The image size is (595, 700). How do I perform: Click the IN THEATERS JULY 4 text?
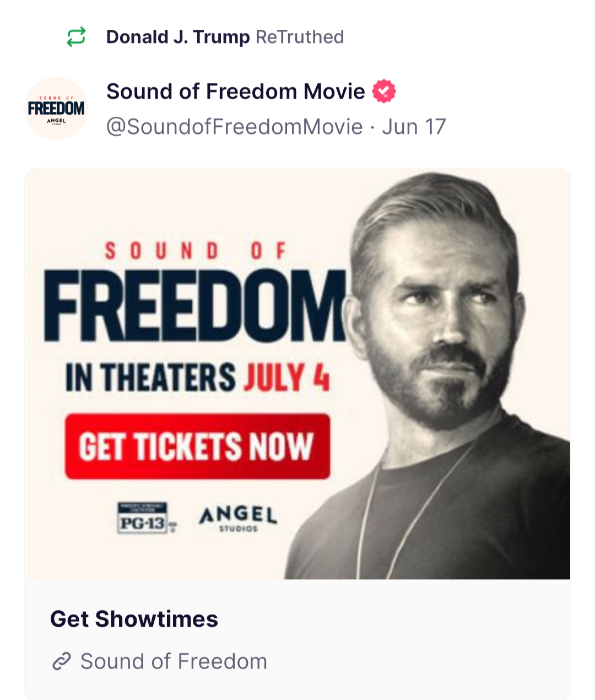pyautogui.click(x=197, y=378)
